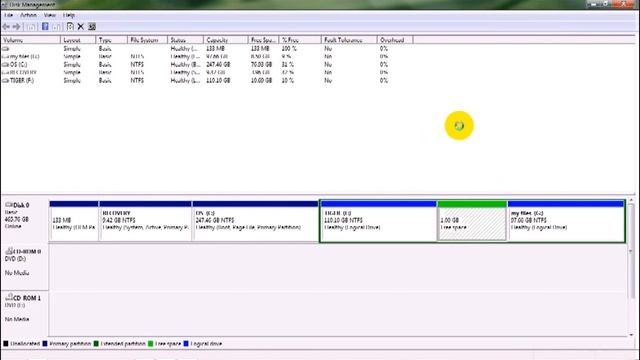Click the 247.40 GB capacity cell

(218, 64)
